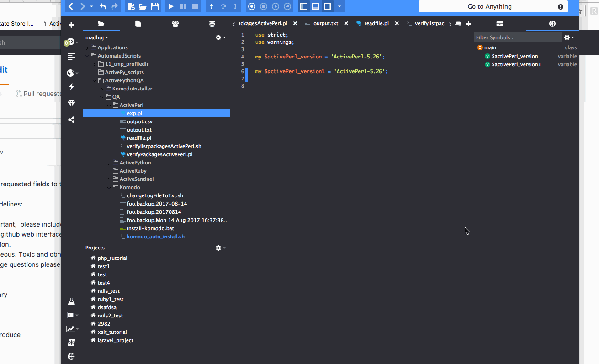
Task: Click the chart graph sidebar icon
Action: 70,329
